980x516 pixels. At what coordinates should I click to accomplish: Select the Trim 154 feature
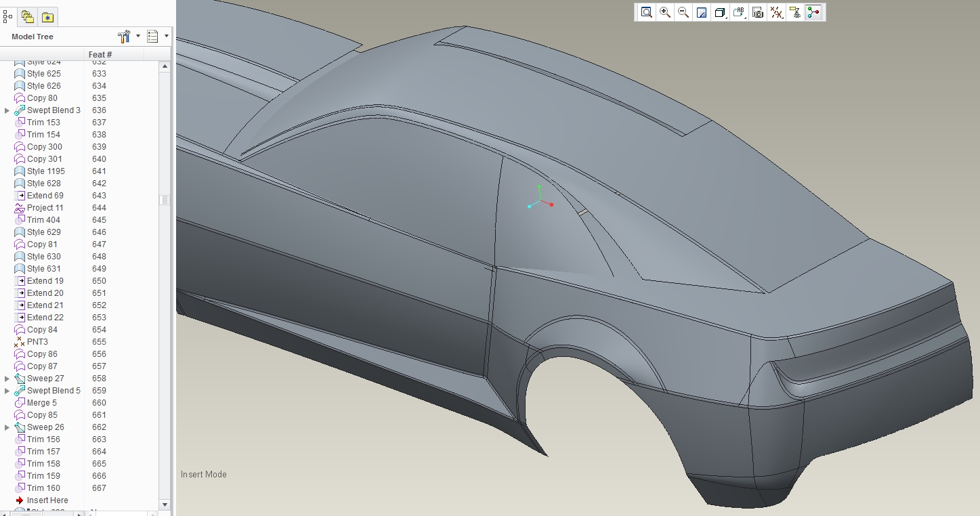pyautogui.click(x=43, y=135)
